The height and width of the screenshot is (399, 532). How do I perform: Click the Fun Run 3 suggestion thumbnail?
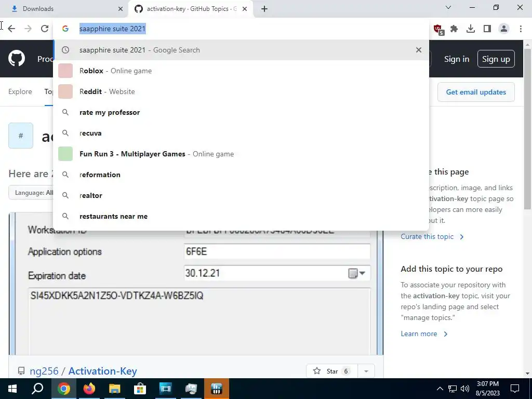coord(65,154)
